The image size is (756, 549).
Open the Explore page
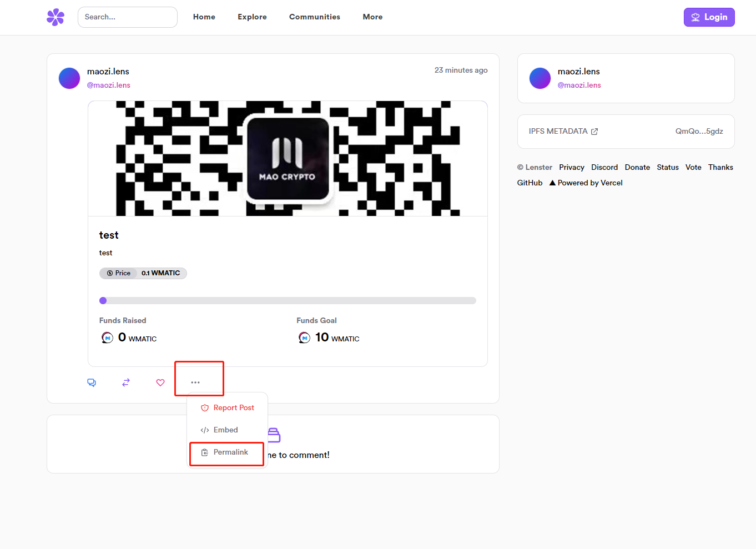252,17
